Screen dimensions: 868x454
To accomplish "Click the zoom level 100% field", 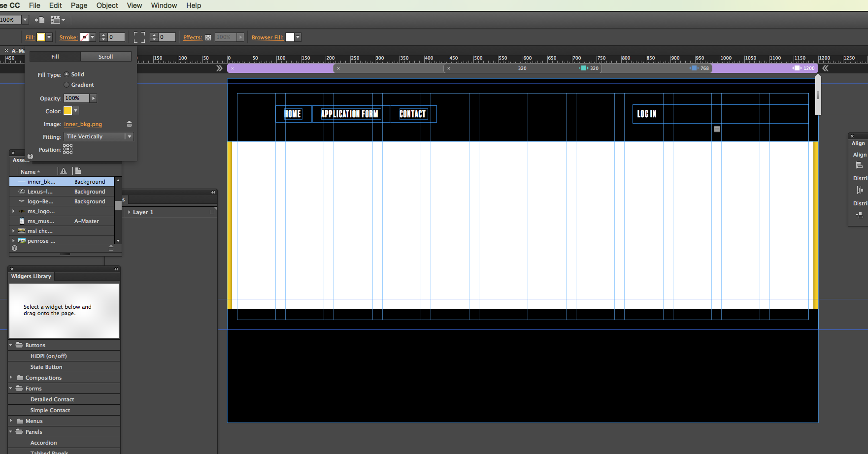I will [x=10, y=20].
